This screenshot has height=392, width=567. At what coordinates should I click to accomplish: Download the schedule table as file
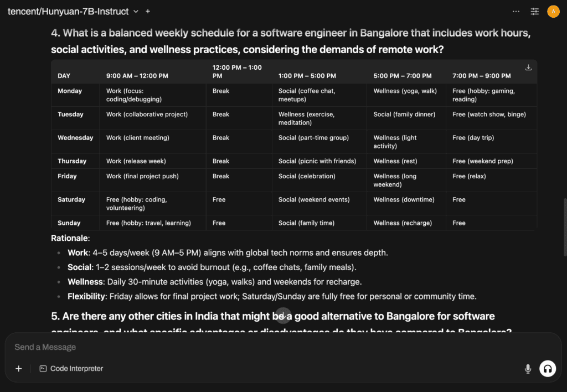point(528,68)
